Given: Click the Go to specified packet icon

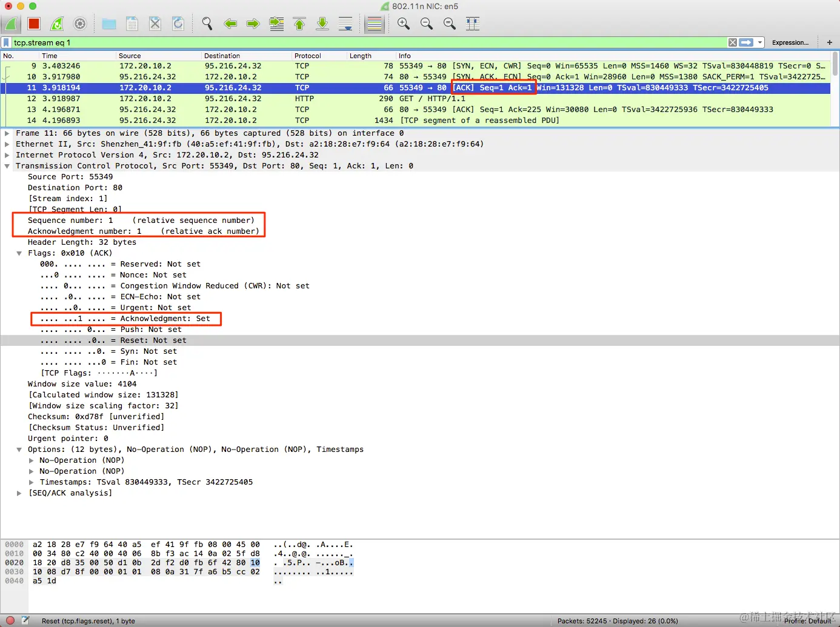Looking at the screenshot, I should click(276, 24).
